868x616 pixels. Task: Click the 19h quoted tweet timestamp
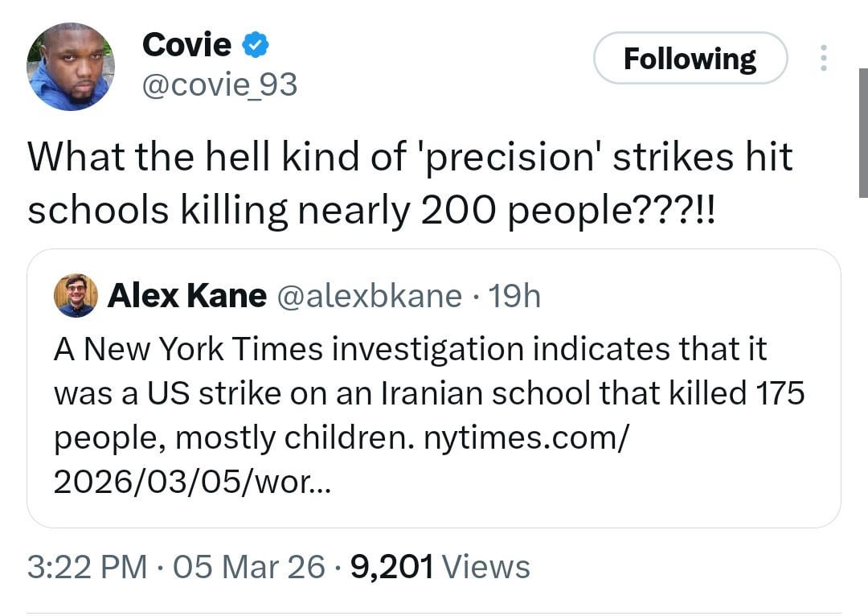pyautogui.click(x=515, y=296)
